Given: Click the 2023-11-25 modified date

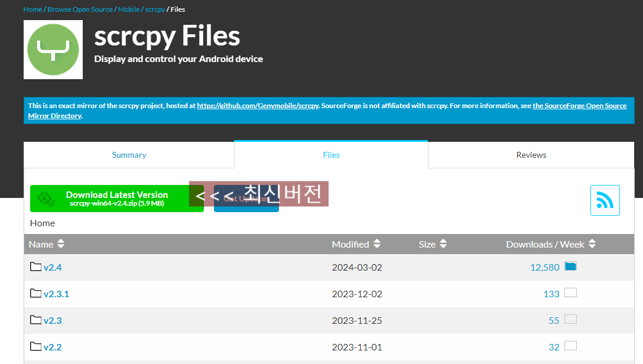Looking at the screenshot, I should tap(357, 320).
